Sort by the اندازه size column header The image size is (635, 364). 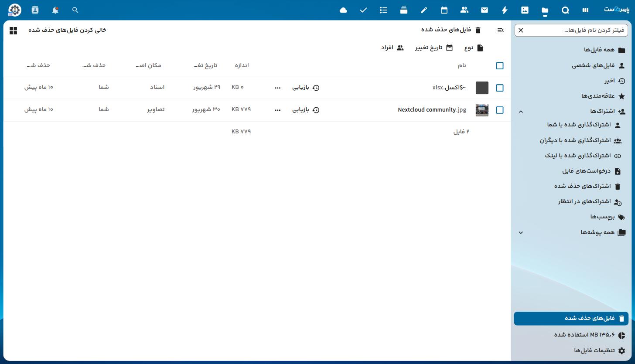coord(242,65)
